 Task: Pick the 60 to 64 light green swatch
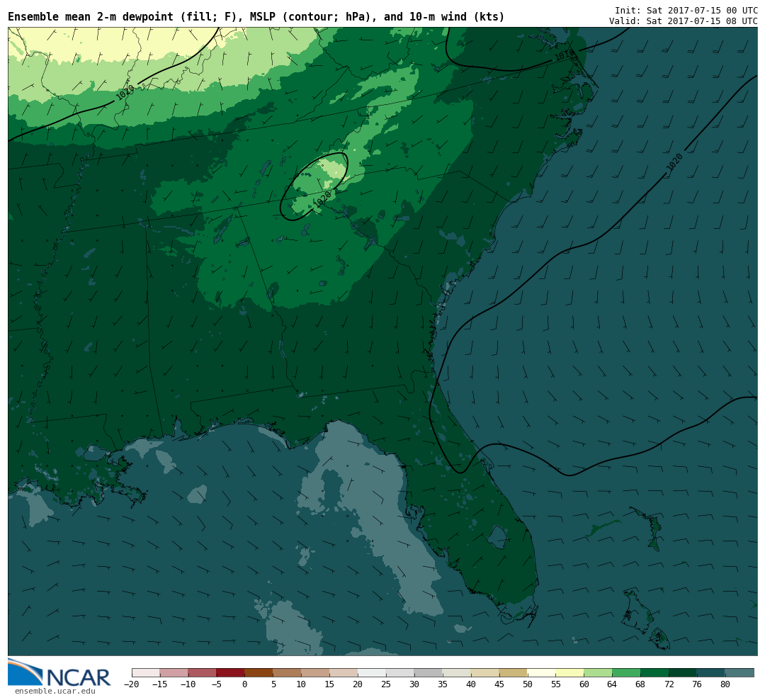[599, 672]
